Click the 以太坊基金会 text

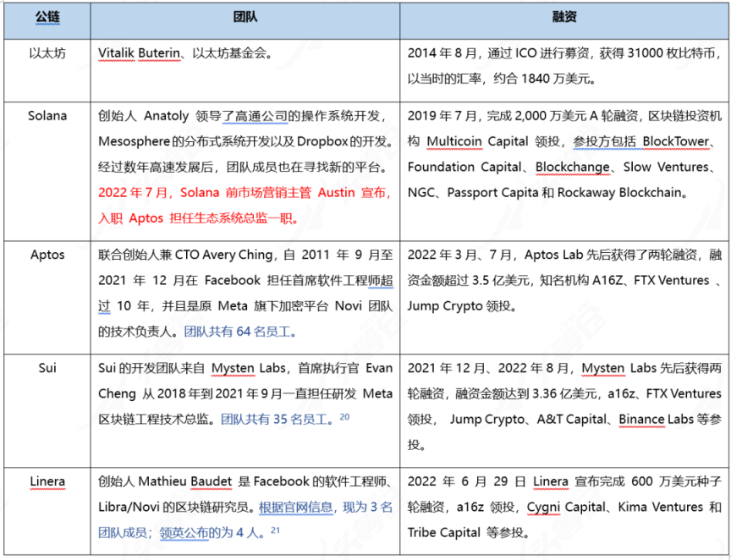click(229, 53)
